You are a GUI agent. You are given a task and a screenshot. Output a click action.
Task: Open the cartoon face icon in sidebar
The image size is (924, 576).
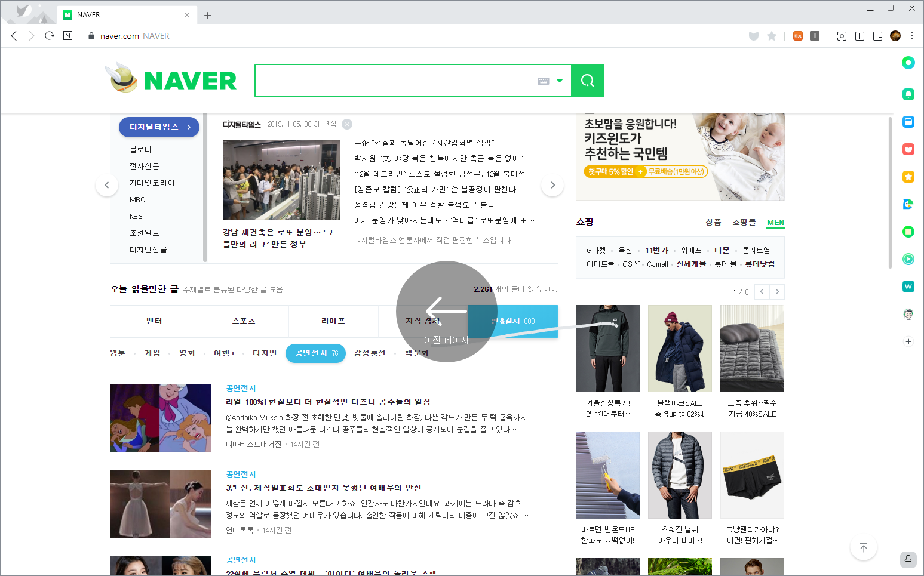pyautogui.click(x=908, y=314)
